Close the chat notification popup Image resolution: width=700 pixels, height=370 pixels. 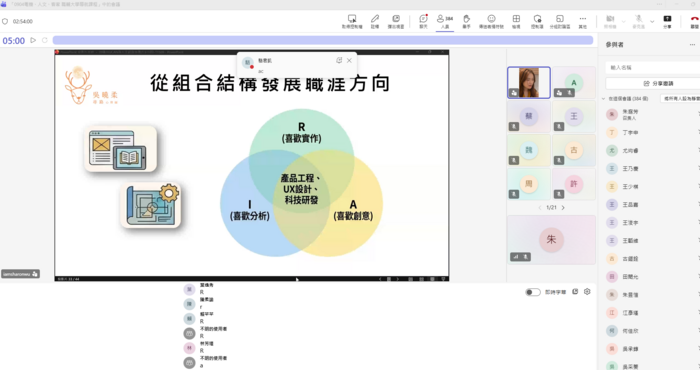pos(349,60)
